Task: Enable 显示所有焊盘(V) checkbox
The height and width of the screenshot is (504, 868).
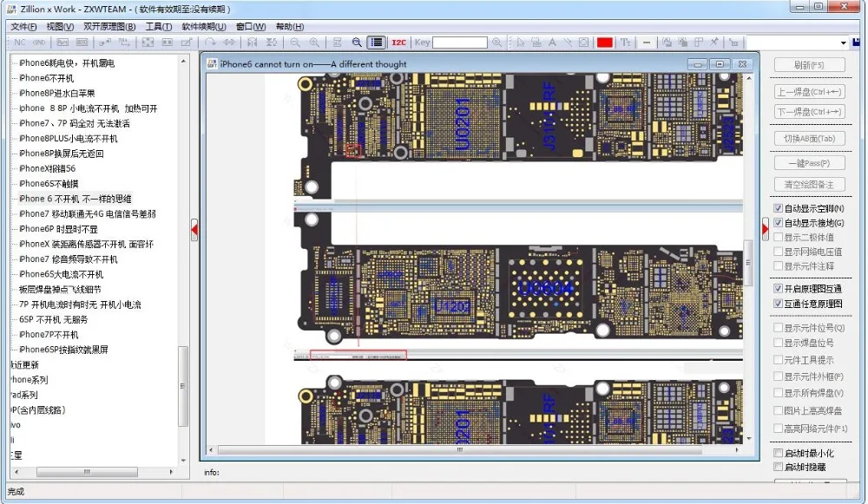Action: point(778,393)
